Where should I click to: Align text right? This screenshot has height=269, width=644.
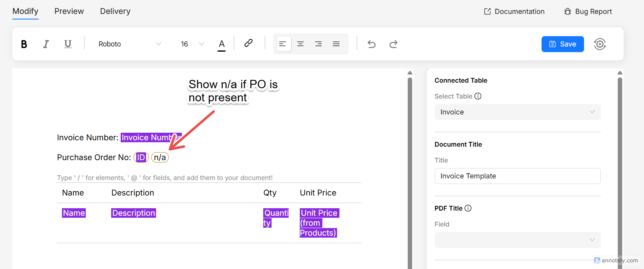point(318,44)
